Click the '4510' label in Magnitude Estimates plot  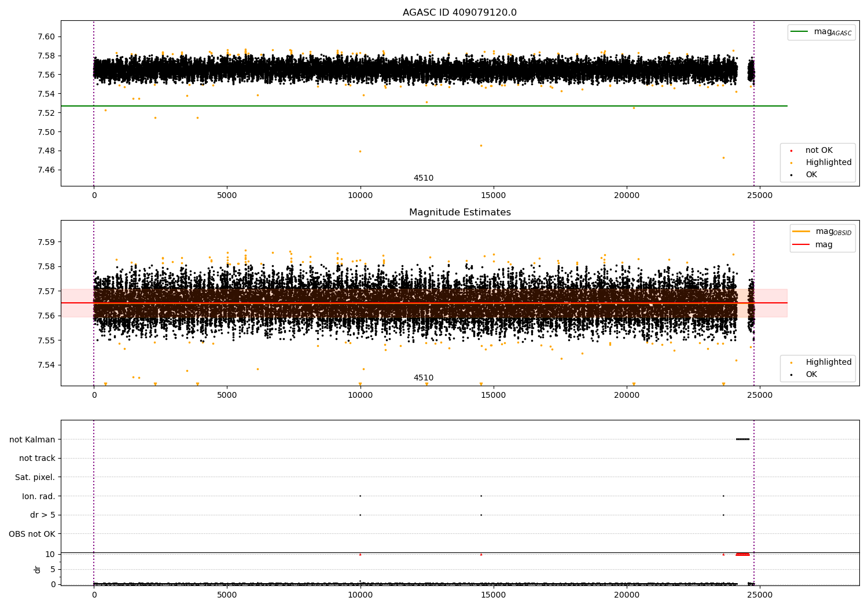click(x=423, y=378)
